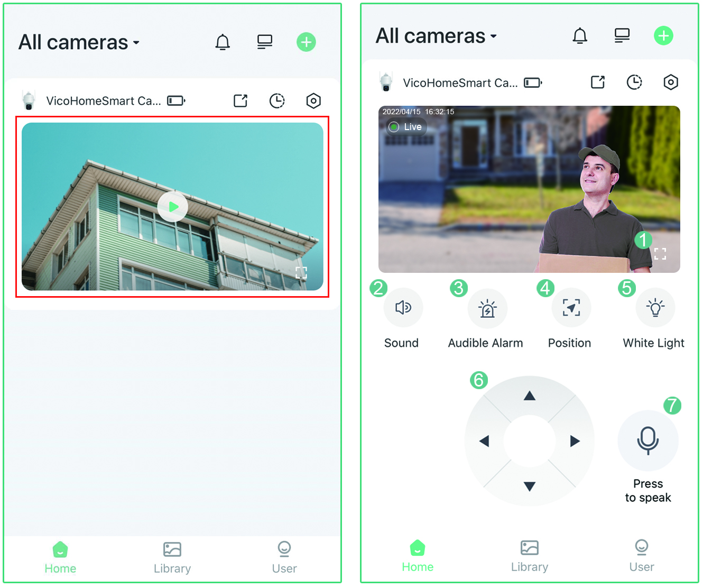Open playback history clock, left screen
703x588 pixels.
[277, 100]
